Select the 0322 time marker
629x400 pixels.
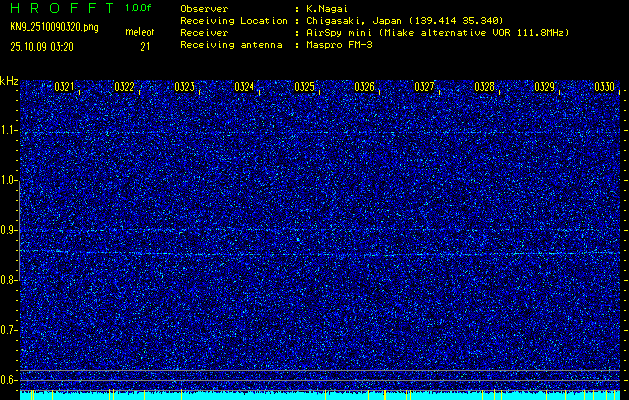[124, 87]
